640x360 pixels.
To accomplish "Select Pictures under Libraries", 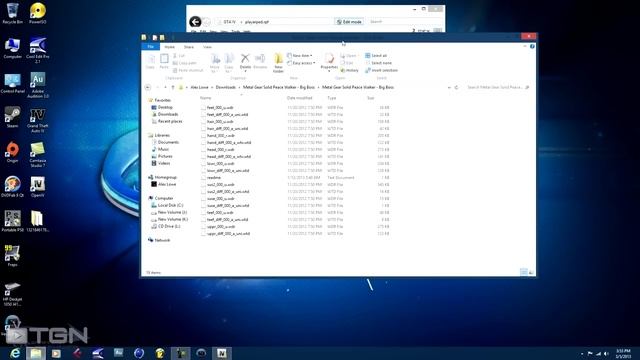I will [x=162, y=156].
